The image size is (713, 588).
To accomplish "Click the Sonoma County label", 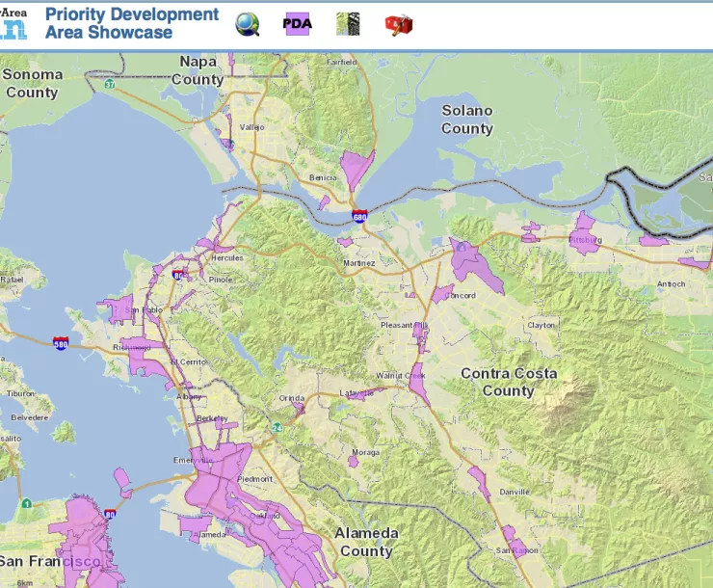I will pyautogui.click(x=32, y=83).
